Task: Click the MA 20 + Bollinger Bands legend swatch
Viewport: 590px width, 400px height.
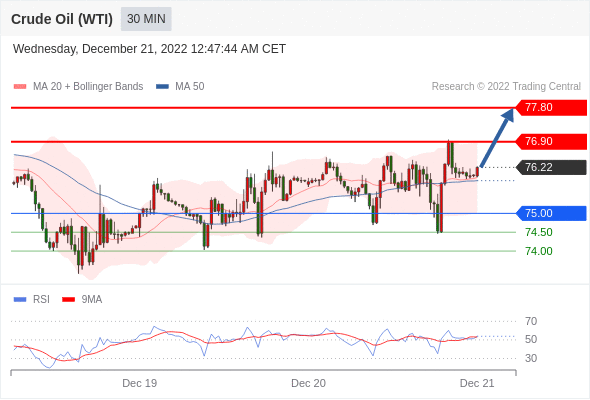Action: (x=20, y=87)
